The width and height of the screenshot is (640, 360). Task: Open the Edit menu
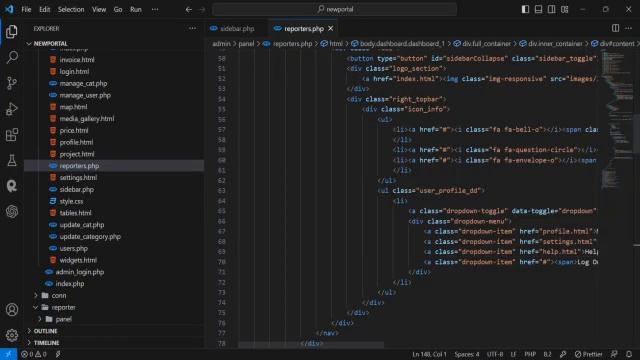[44, 9]
